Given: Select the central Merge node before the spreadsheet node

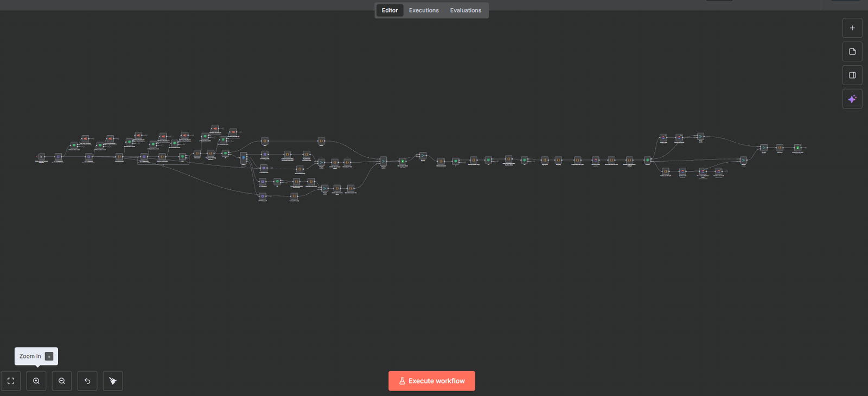Looking at the screenshot, I should 384,161.
